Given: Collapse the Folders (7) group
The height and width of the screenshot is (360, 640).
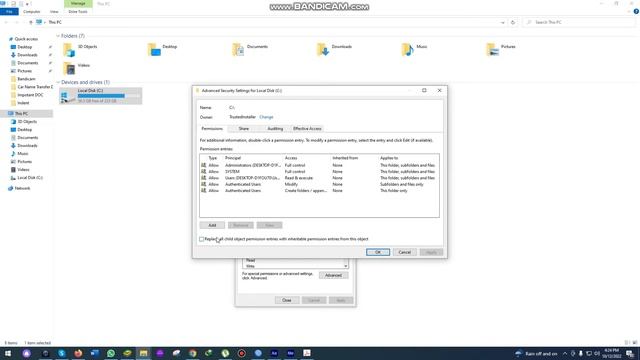Looking at the screenshot, I should 58,36.
